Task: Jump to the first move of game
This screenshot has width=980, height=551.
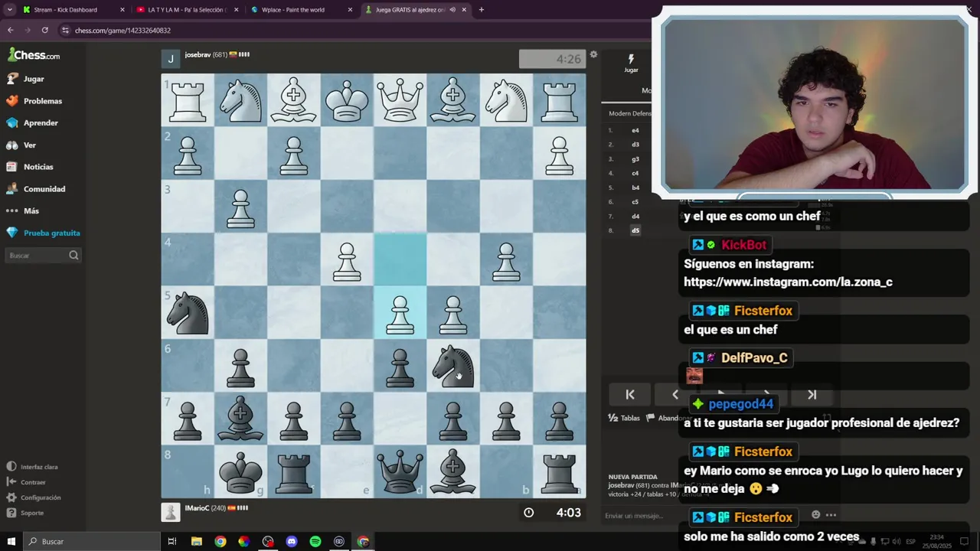Action: (x=630, y=395)
